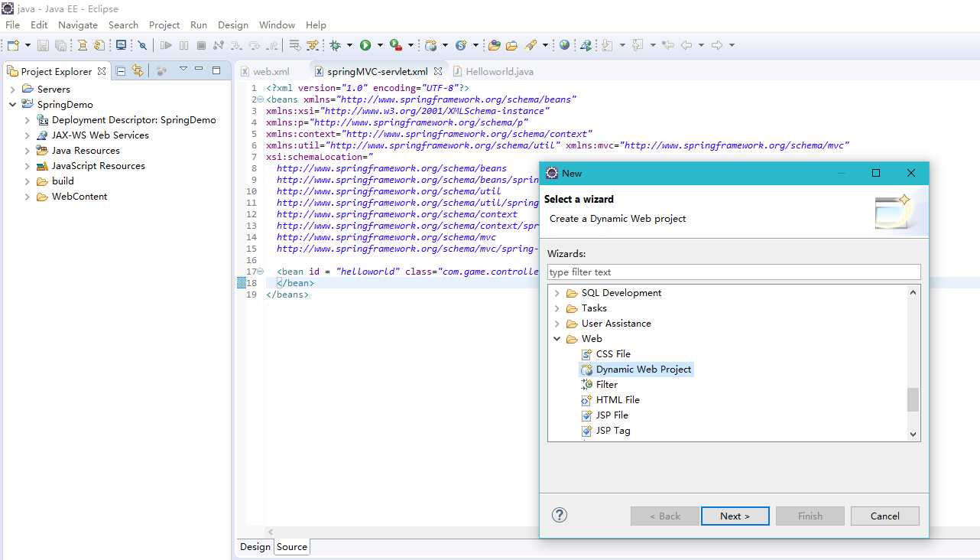This screenshot has width=980, height=560.
Task: Click the Next button in wizard
Action: [735, 516]
